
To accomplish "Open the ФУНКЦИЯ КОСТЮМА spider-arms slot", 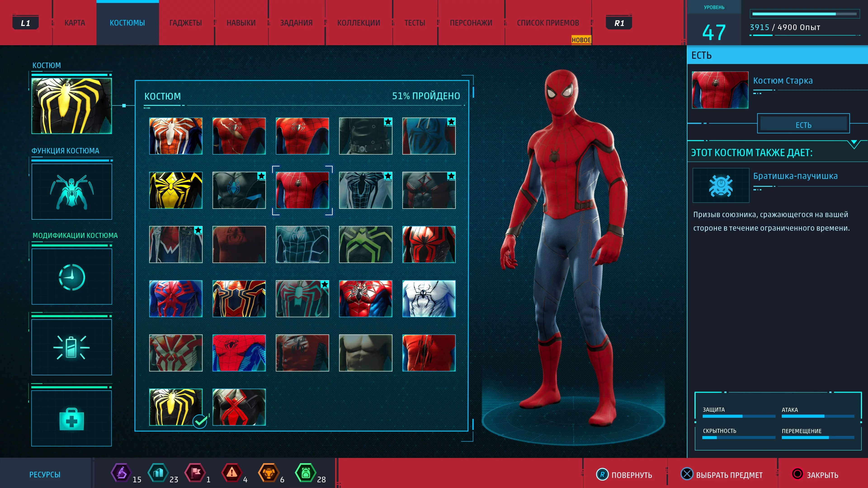I will (72, 192).
